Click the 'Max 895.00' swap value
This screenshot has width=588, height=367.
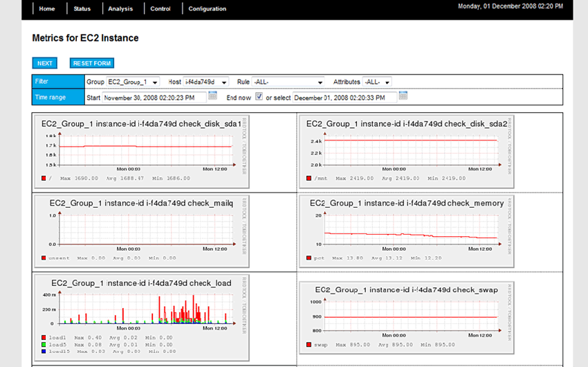(x=353, y=344)
